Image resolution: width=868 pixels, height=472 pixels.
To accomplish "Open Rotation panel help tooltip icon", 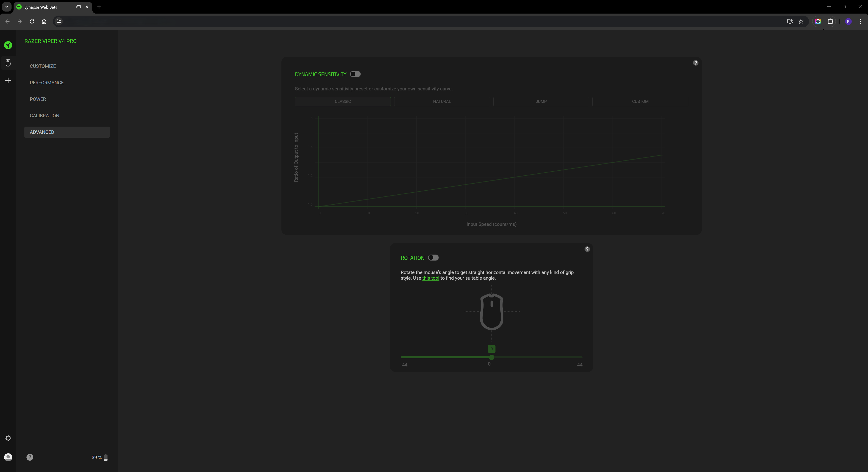I will click(587, 249).
